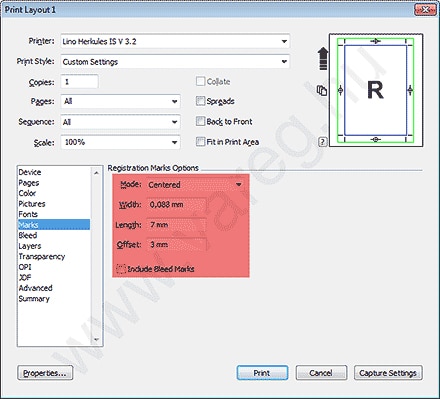Click the page preview thumbnail with R
The height and width of the screenshot is (399, 440).
click(376, 90)
